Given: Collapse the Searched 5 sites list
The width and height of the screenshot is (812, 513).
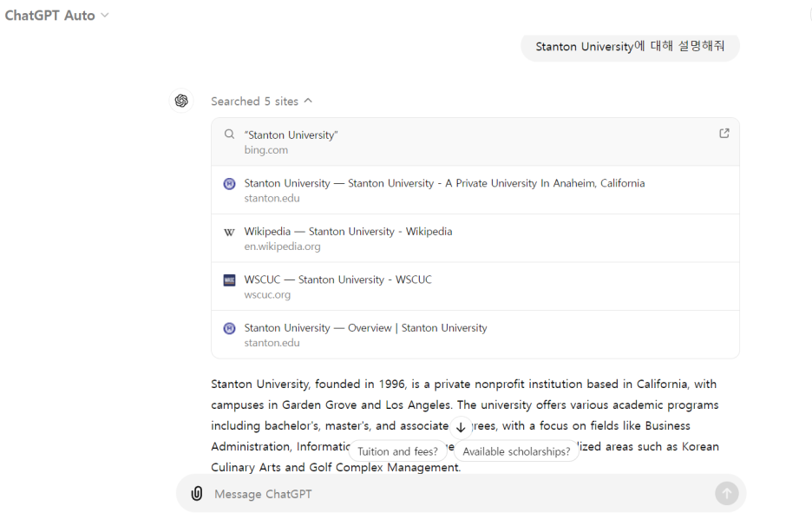Looking at the screenshot, I should 261,101.
